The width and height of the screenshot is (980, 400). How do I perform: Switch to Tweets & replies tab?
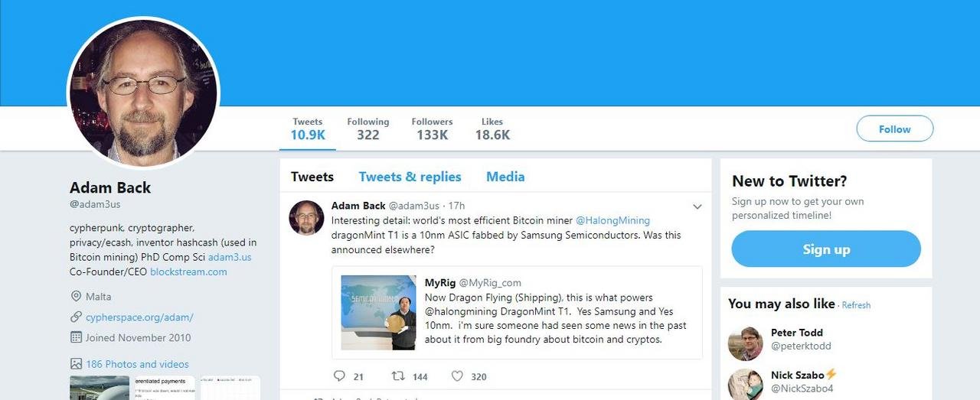click(x=410, y=177)
